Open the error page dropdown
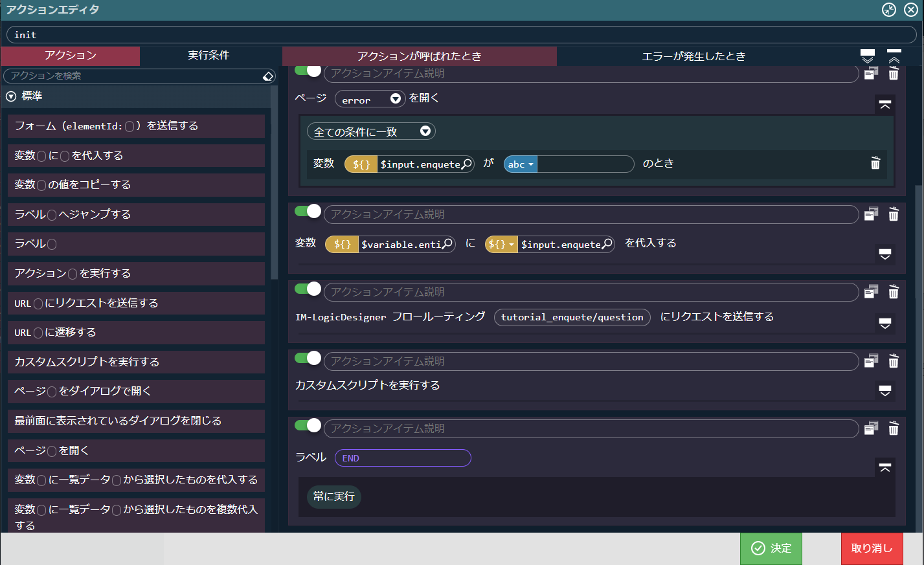Screen dimensions: 924x565 coord(370,99)
